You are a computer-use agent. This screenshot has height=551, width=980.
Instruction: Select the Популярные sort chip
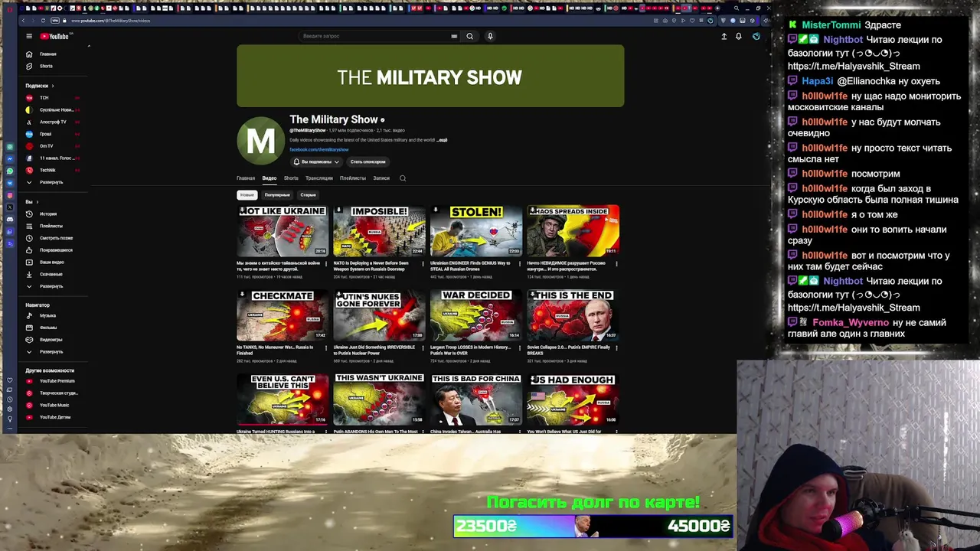[277, 195]
